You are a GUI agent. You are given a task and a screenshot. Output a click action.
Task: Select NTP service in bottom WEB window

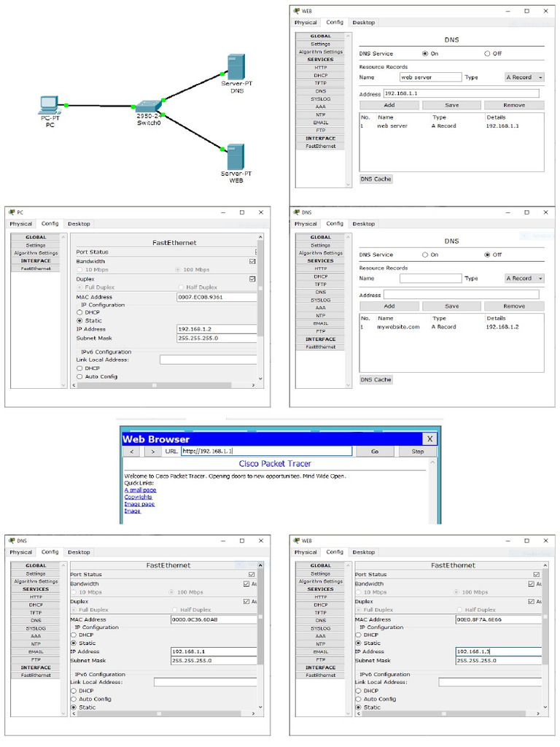pos(321,644)
